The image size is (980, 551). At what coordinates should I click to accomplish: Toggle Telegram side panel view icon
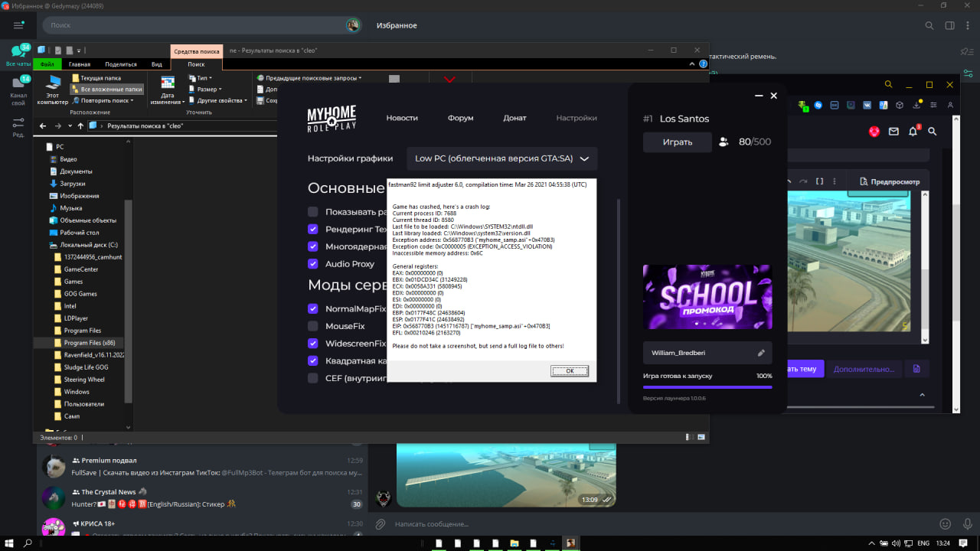[949, 25]
